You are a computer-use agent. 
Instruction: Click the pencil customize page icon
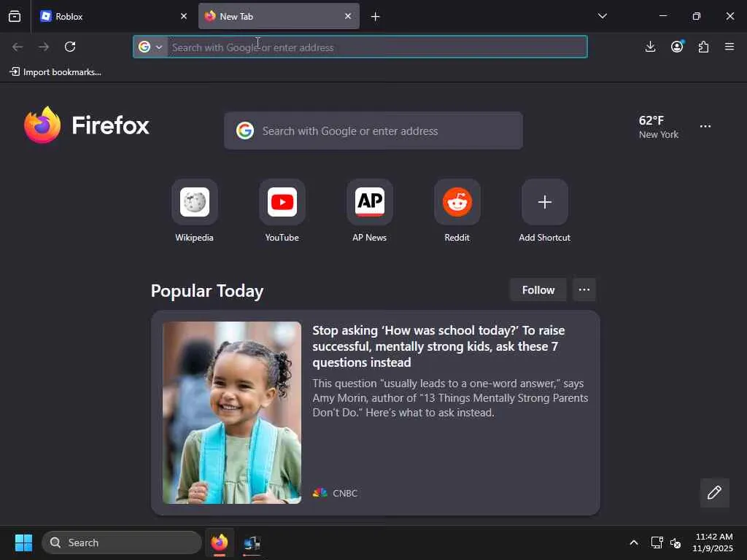(715, 492)
